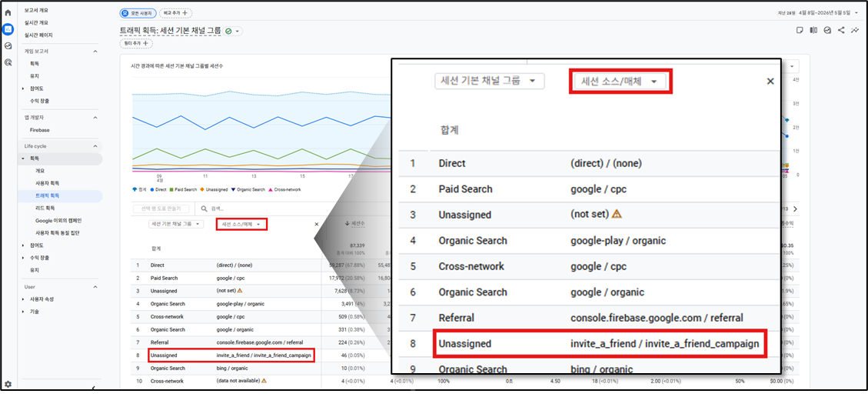Open the Advertising target icon in left rail
This screenshot has height=397, width=868.
[x=8, y=62]
